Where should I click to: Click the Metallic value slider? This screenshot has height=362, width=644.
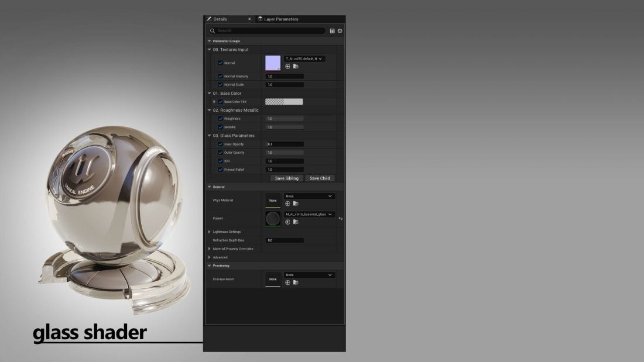pos(285,127)
